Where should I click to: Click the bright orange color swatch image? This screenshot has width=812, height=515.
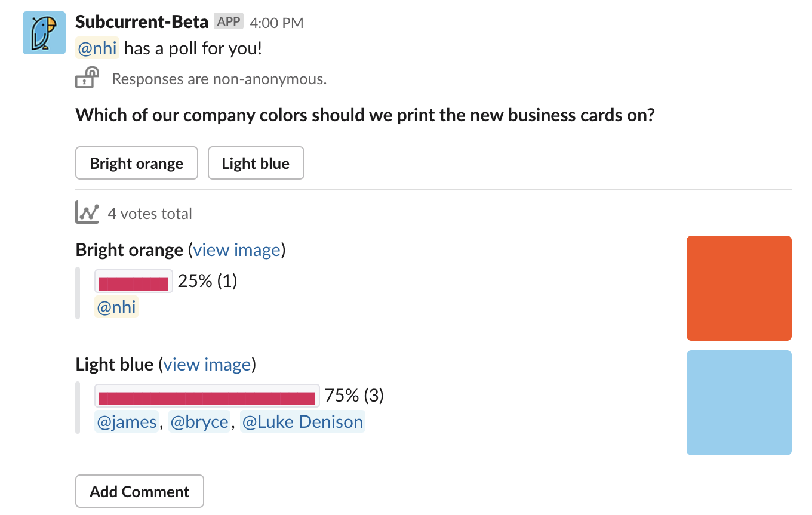tap(739, 288)
